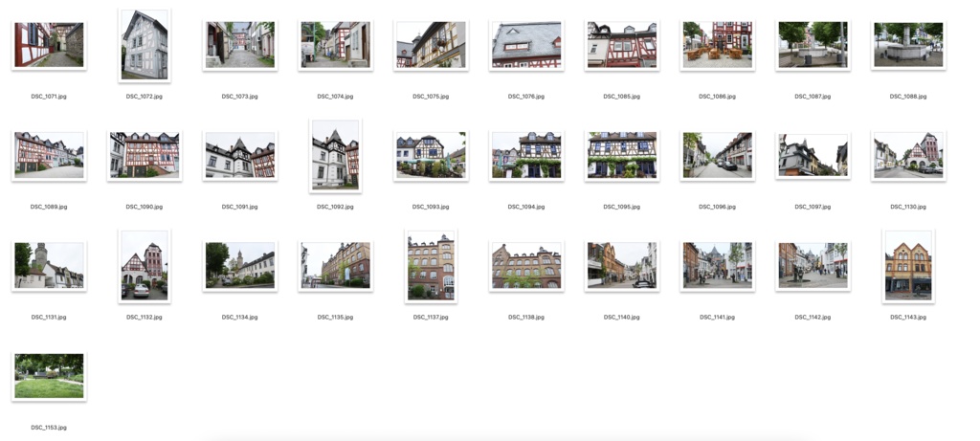
Task: Click the file name DSC_1143.jpg
Action: pos(908,318)
